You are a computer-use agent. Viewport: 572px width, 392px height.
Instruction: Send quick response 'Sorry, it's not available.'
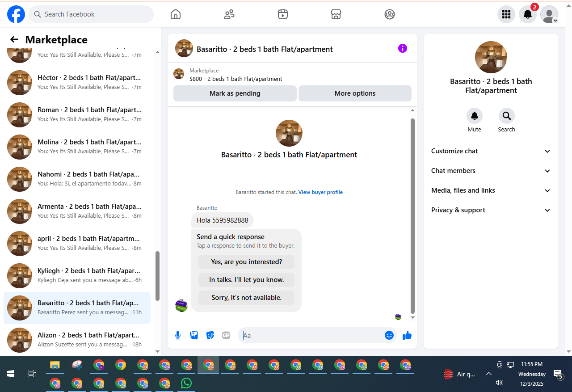[x=247, y=298]
